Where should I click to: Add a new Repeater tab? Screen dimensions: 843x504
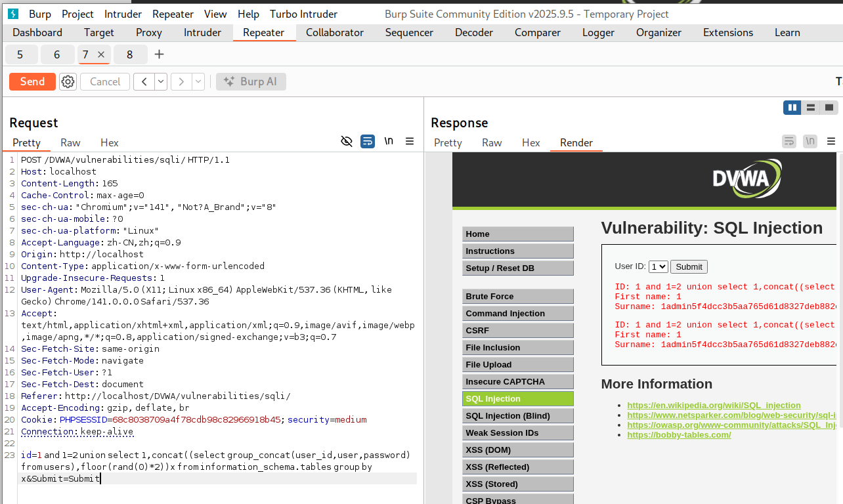(x=159, y=54)
